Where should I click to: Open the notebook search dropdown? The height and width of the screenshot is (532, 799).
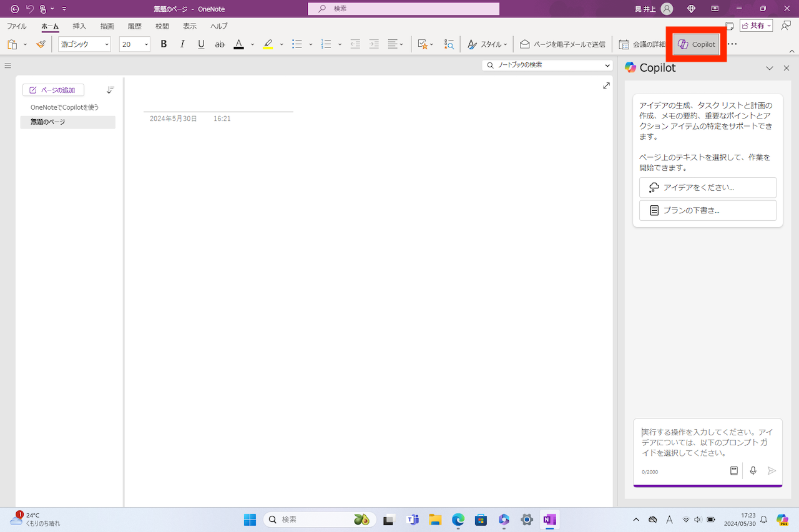click(x=607, y=65)
